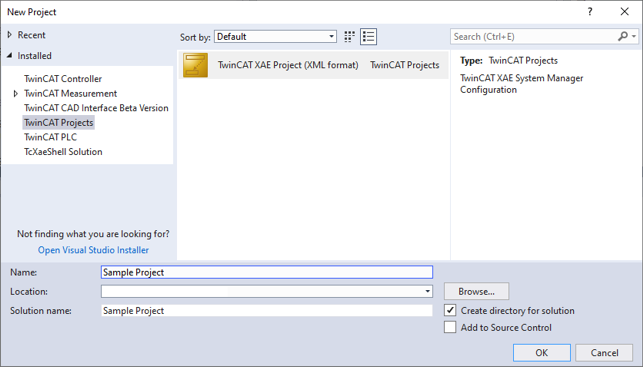Viewport: 643px width, 367px height.
Task: Select TwinCAT CAD Interface Beta Version
Action: 96,108
